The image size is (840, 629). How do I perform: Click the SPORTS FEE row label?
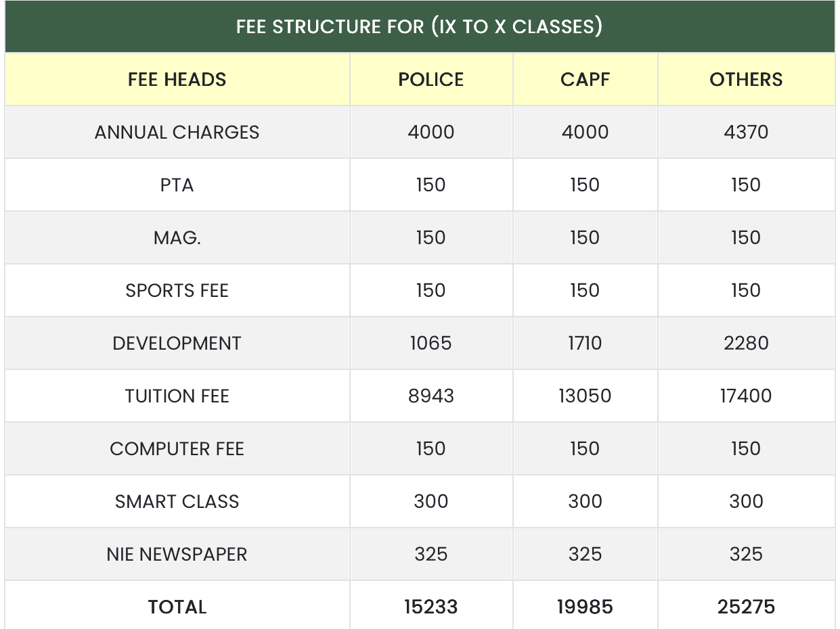point(177,290)
